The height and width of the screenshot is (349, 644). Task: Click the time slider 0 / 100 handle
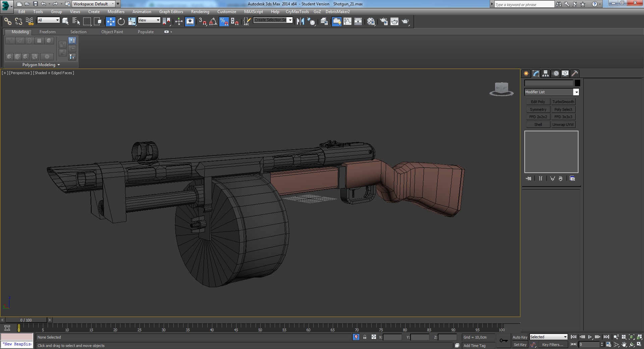26,320
